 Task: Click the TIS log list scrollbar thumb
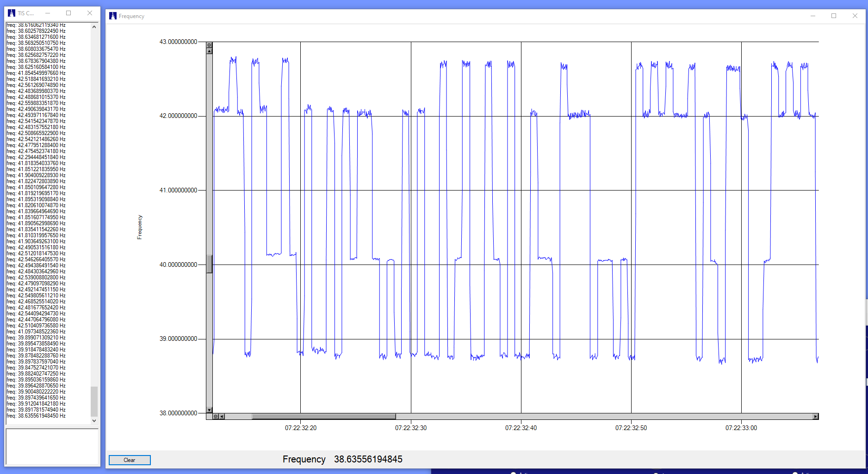coord(94,401)
